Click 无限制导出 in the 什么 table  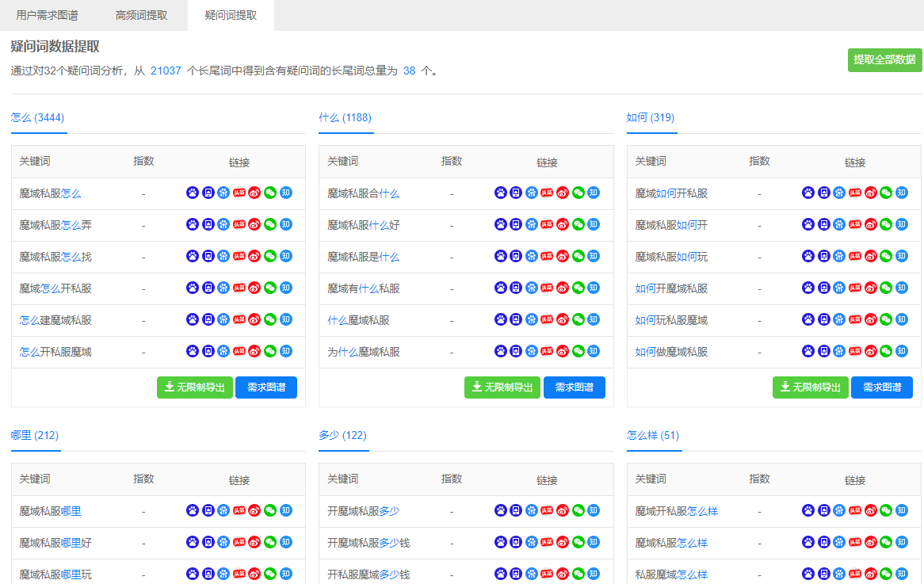pyautogui.click(x=502, y=387)
